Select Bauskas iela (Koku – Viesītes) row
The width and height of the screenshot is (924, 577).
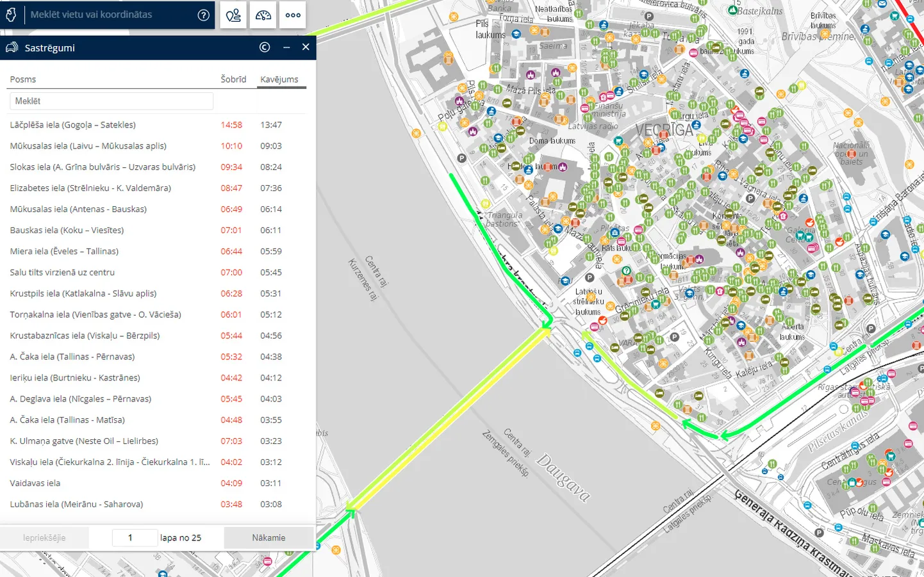coord(158,231)
